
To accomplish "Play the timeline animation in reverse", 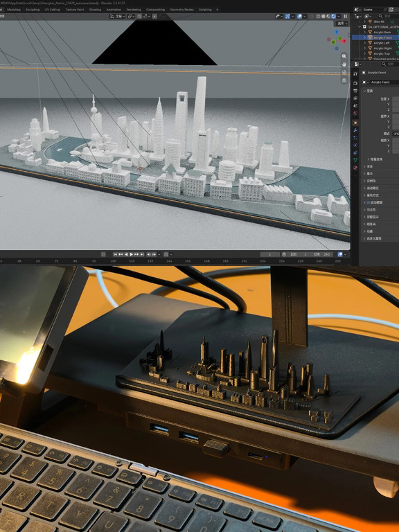I will 126,254.
